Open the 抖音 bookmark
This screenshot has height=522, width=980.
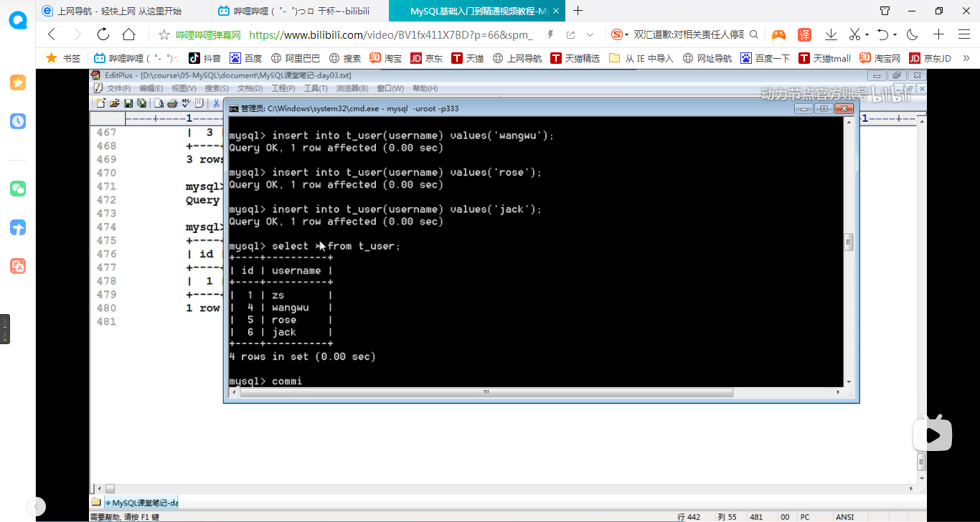[x=204, y=58]
